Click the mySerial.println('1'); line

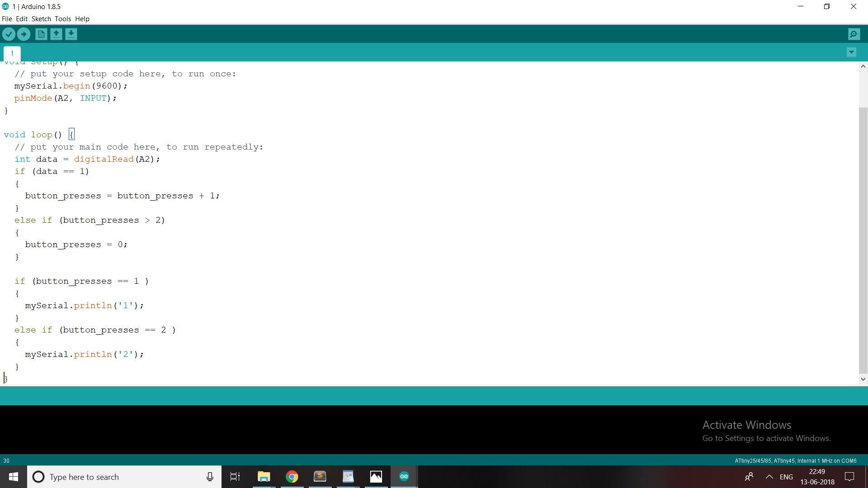tap(84, 305)
